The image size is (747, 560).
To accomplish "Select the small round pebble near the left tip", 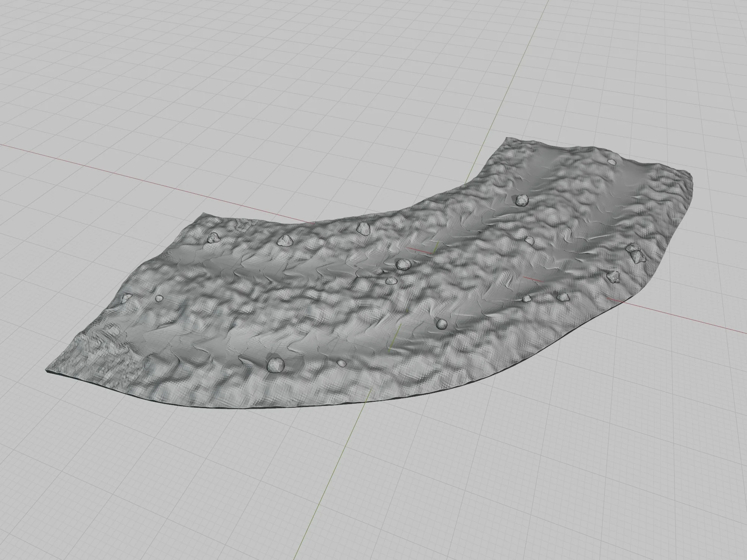I will (159, 298).
